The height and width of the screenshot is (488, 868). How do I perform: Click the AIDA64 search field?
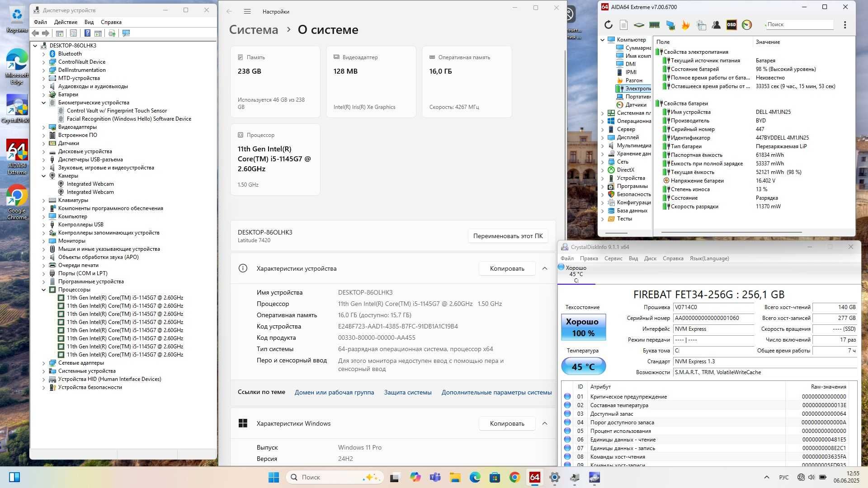799,24
